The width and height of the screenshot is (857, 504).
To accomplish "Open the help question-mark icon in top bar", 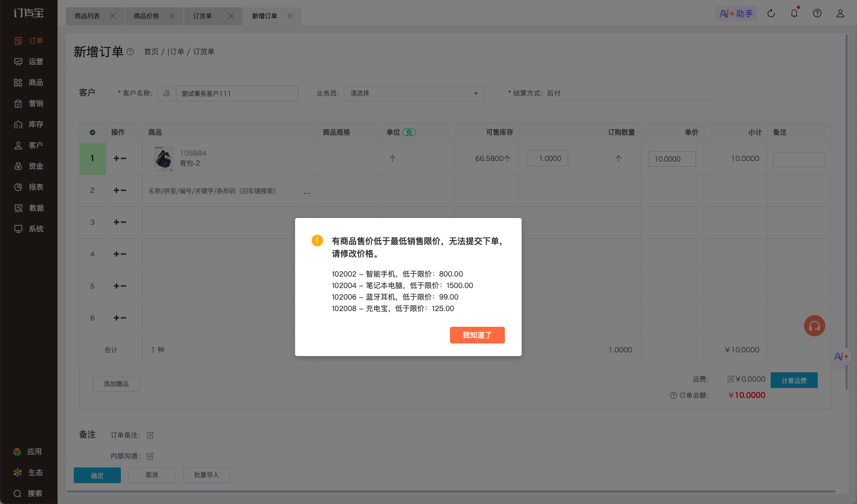I will pos(817,14).
